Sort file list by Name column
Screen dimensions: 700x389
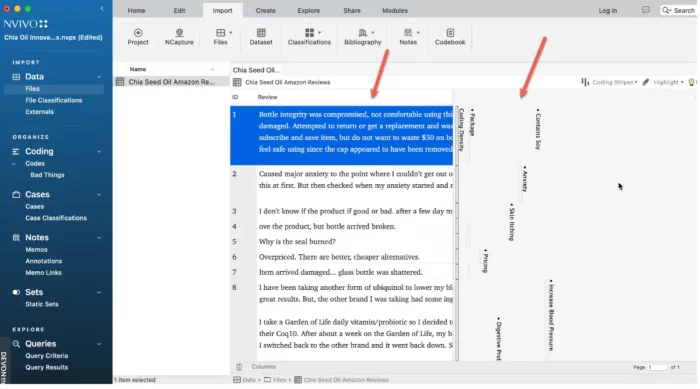coord(172,69)
